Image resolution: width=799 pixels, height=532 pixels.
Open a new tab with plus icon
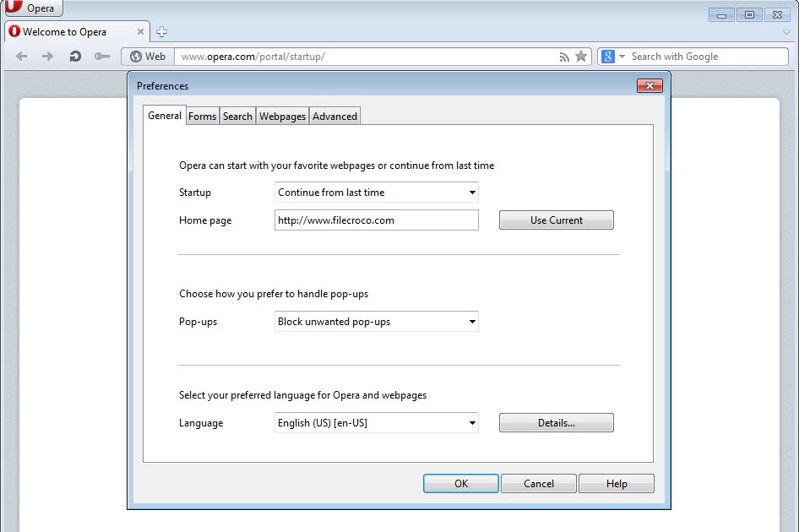click(161, 31)
